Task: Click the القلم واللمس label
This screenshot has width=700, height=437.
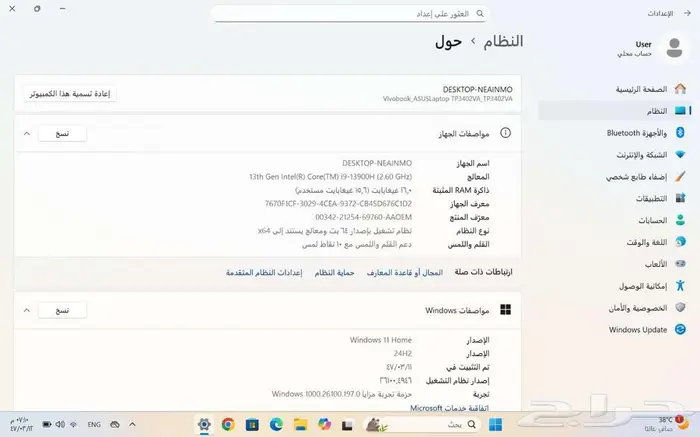Action: point(468,244)
